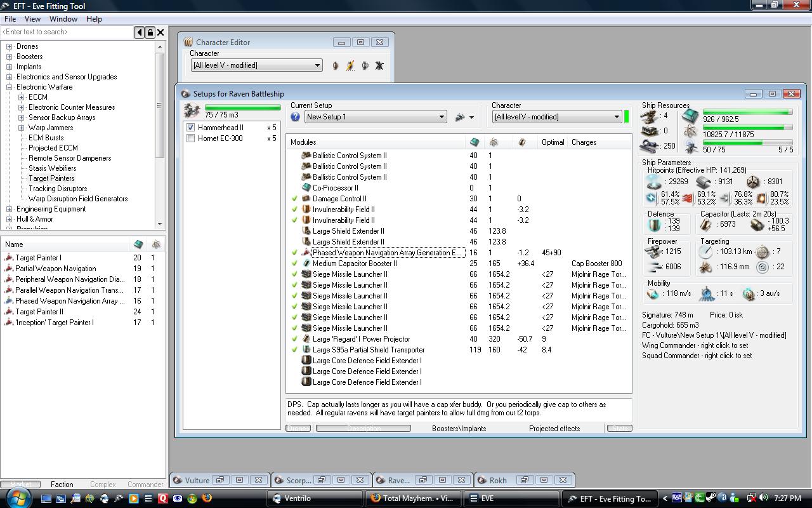Click the Phased Weapon Navigation Array module icon
Screen dimensions: 812x508
click(x=306, y=253)
